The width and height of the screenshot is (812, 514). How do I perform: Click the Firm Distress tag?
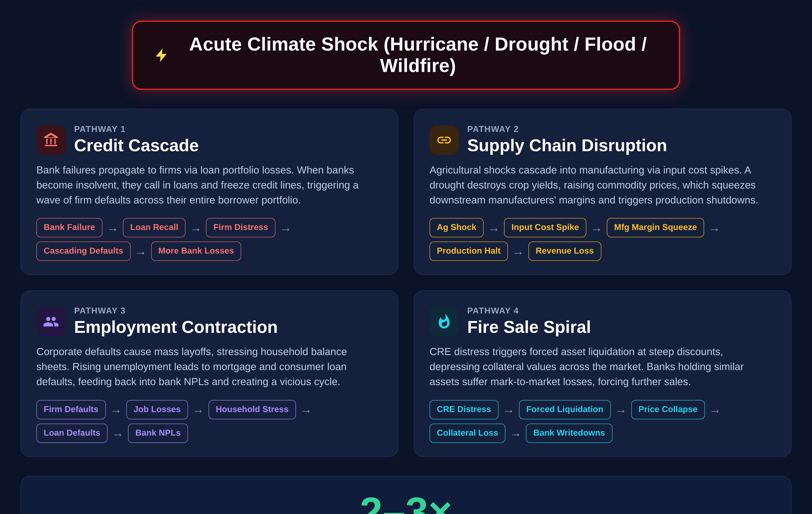pyautogui.click(x=240, y=228)
